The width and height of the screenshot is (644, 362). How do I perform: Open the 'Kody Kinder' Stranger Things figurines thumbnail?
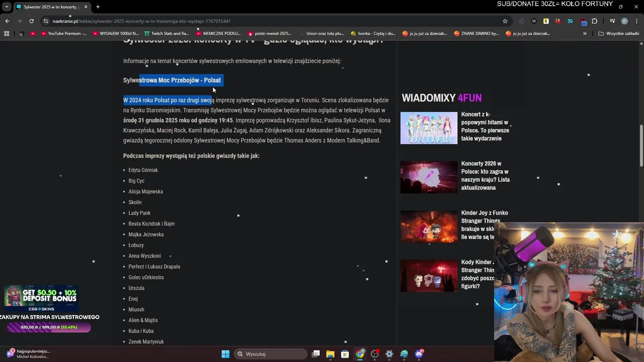click(x=429, y=276)
